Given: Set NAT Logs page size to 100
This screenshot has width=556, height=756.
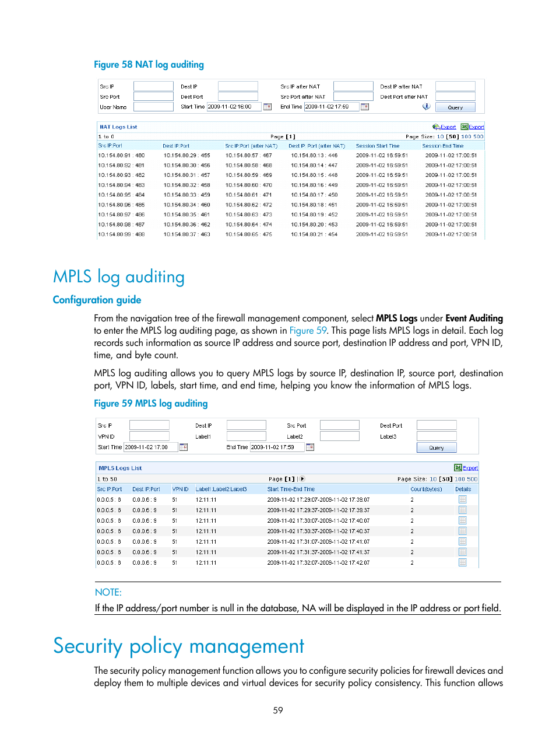Looking at the screenshot, I should [x=466, y=136].
